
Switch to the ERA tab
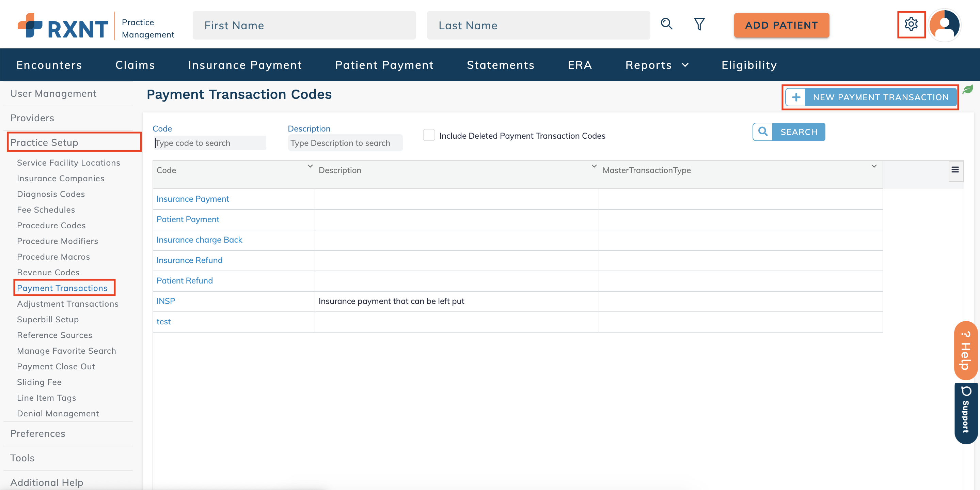580,65
